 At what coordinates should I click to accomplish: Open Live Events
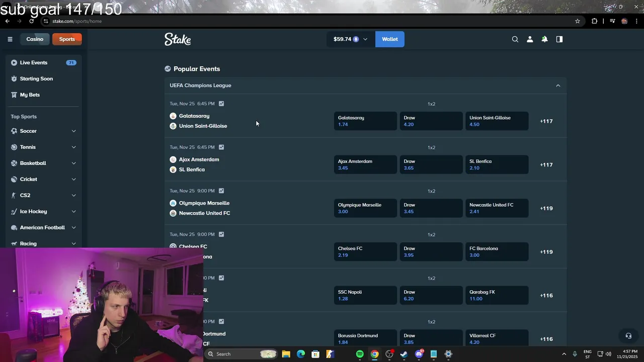pos(43,63)
